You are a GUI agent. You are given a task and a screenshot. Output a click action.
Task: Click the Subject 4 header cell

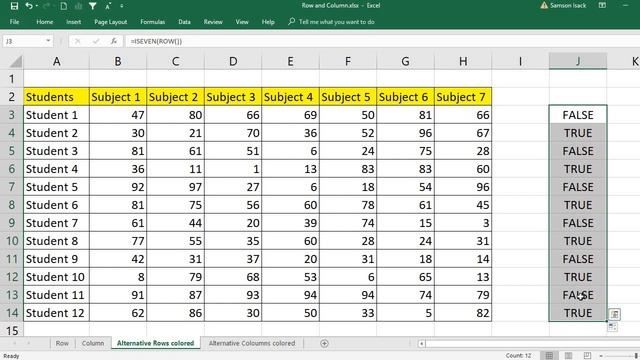(290, 97)
